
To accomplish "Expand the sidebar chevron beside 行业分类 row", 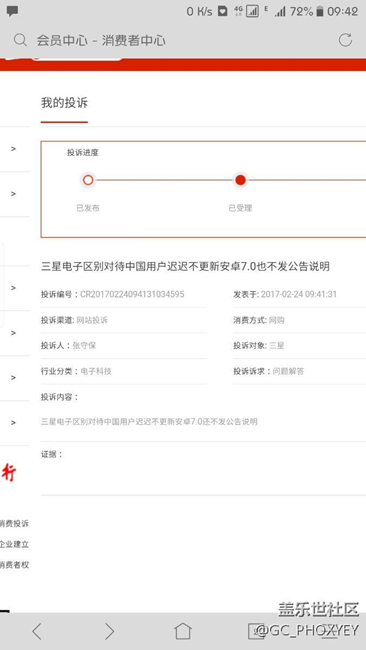I will point(14,378).
